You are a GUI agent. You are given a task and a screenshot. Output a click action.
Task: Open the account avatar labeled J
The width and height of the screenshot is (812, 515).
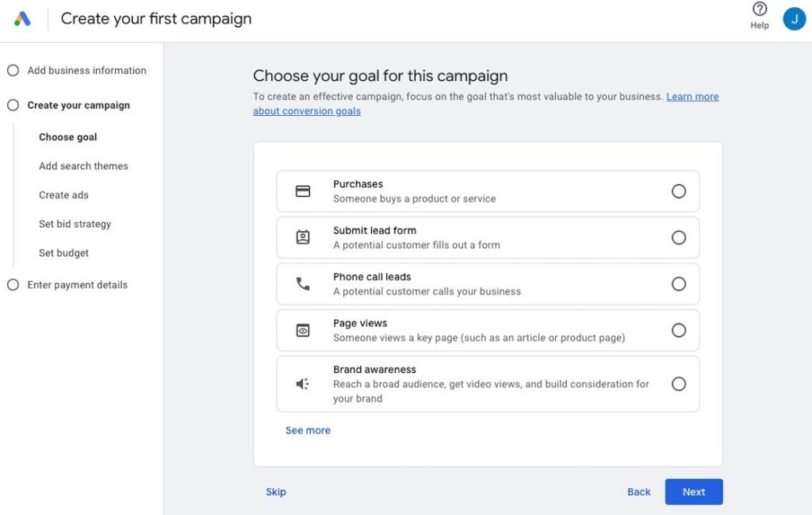(x=794, y=19)
